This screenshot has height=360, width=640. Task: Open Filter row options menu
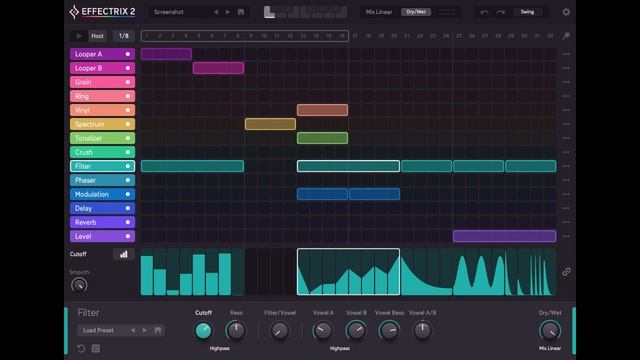point(566,166)
